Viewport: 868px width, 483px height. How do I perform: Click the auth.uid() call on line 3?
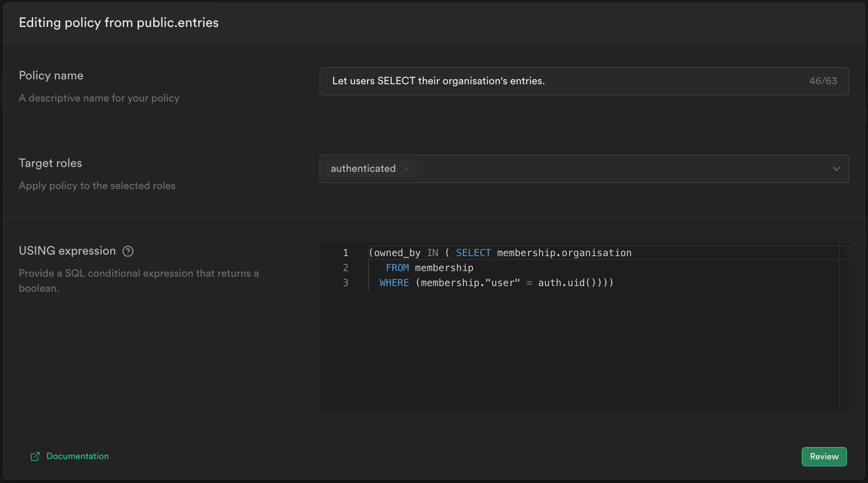(x=564, y=283)
